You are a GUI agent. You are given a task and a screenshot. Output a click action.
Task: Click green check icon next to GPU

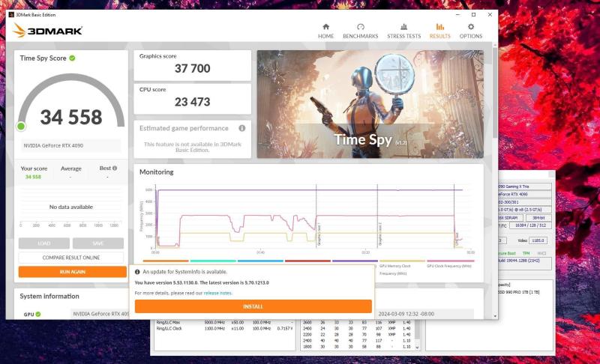[39, 315]
